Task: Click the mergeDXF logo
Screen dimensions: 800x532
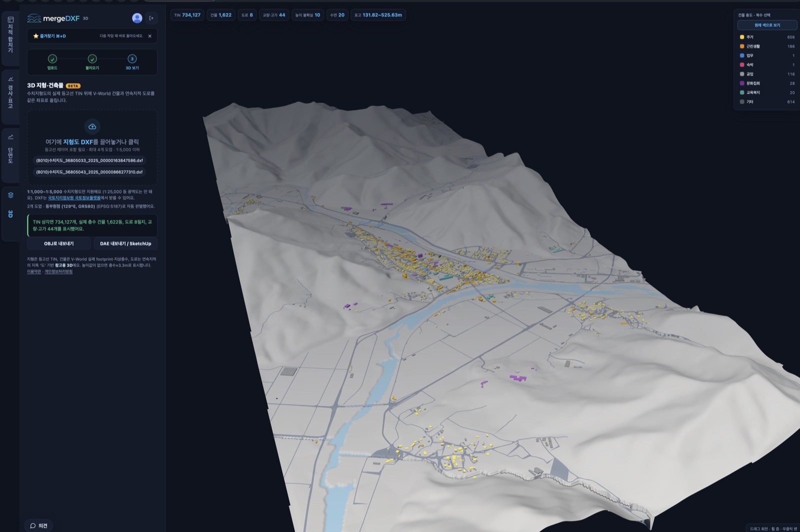Action: [57, 18]
